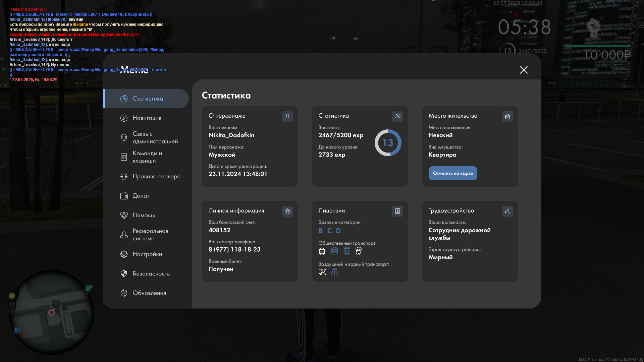This screenshot has height=362, width=644.
Task: Click the airplane license icon
Action: 322,272
